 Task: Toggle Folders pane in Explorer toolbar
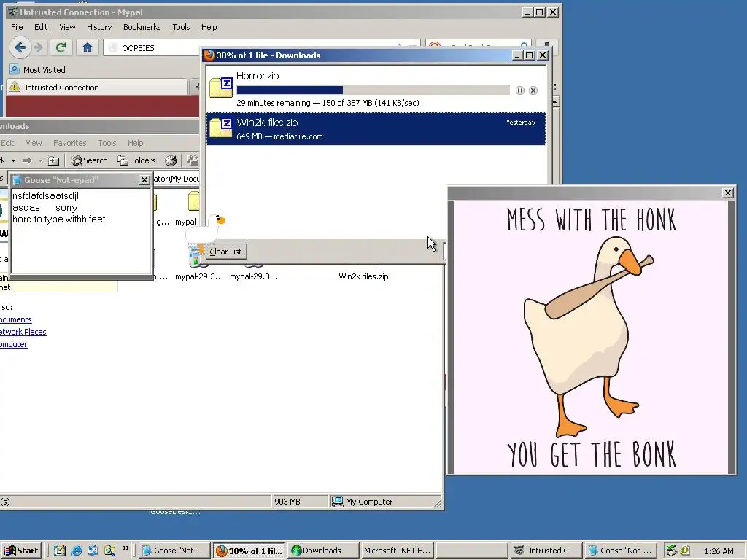(136, 160)
